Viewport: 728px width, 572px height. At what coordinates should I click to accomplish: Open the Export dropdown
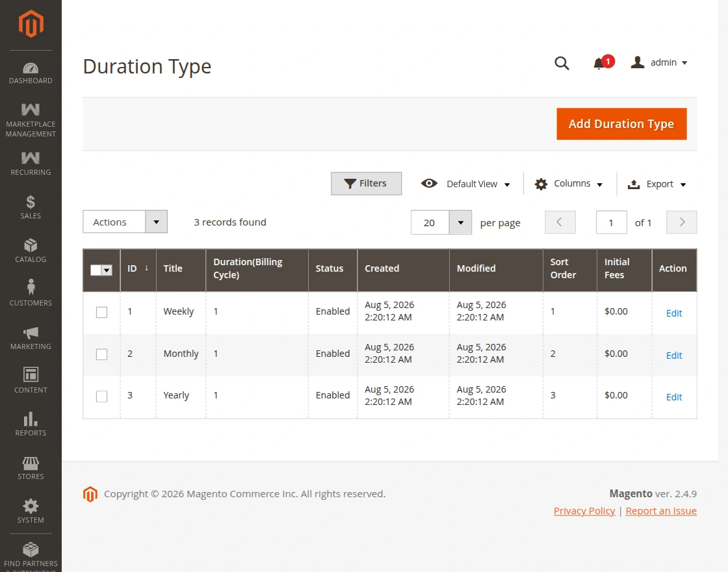point(656,185)
